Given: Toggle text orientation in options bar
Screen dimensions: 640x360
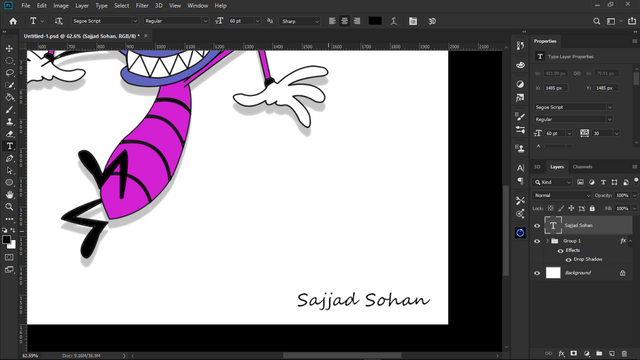Looking at the screenshot, I should [58, 21].
